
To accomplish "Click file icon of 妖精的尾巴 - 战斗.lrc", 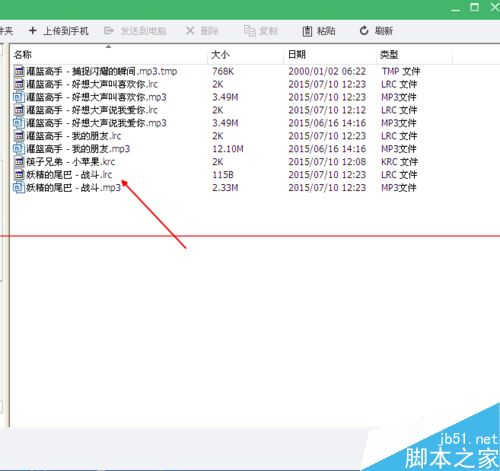I will coord(19,175).
